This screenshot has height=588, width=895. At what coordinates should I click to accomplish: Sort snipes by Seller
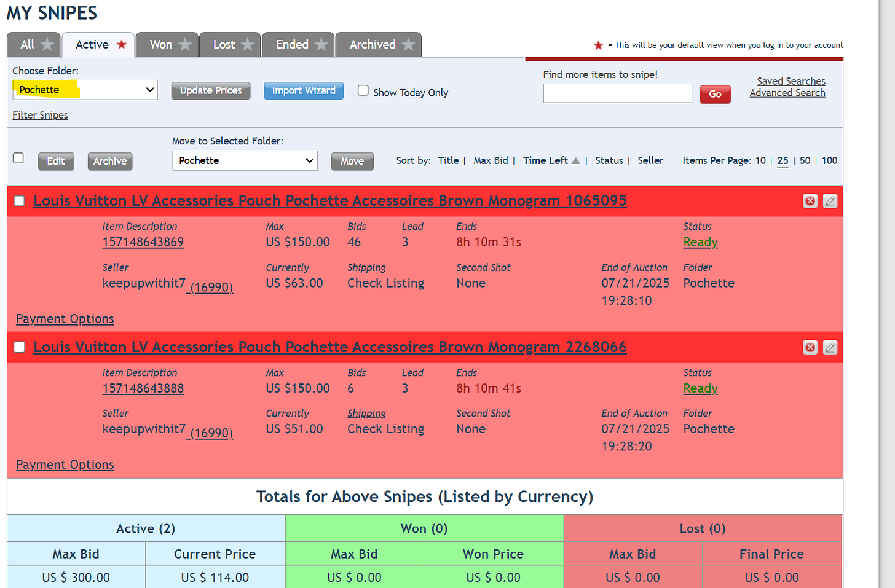tap(650, 160)
